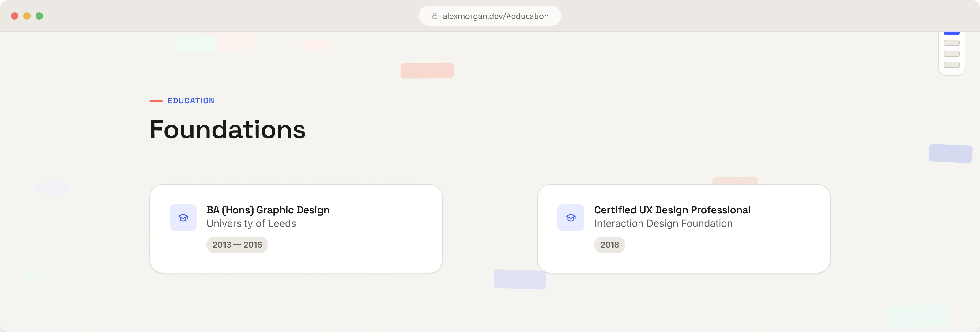Click the EDUCATION section label
Screen dimensions: 980x332
point(191,101)
